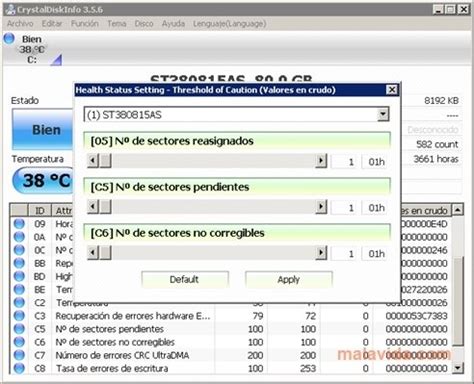Expand the (1) ST380815AS disk dropdown
This screenshot has height=384, width=474.
(383, 115)
